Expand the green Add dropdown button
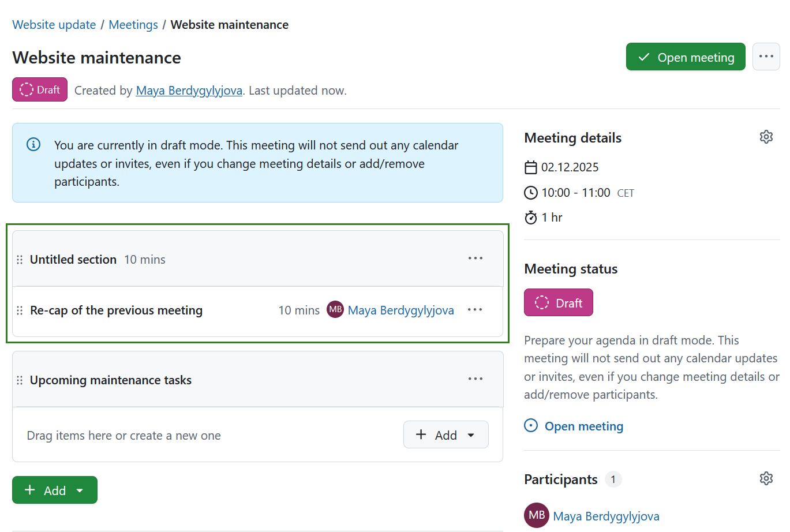790x532 pixels. pos(55,490)
